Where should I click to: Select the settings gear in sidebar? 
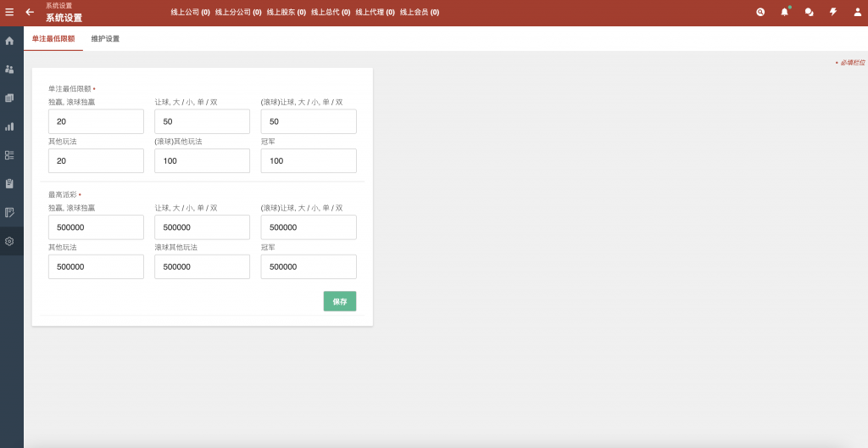tap(9, 241)
